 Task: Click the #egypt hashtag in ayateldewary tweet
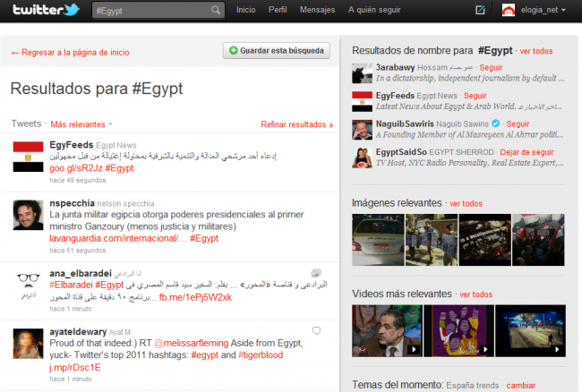coord(204,355)
